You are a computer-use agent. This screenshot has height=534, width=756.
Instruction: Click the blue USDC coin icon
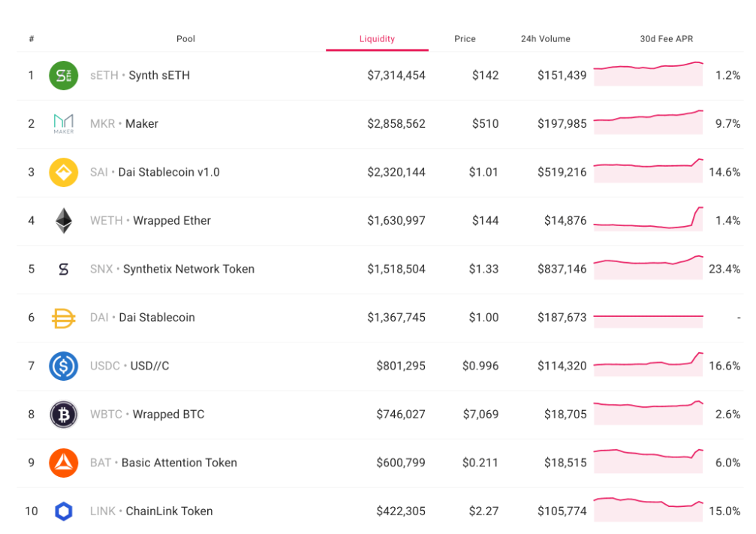click(64, 366)
